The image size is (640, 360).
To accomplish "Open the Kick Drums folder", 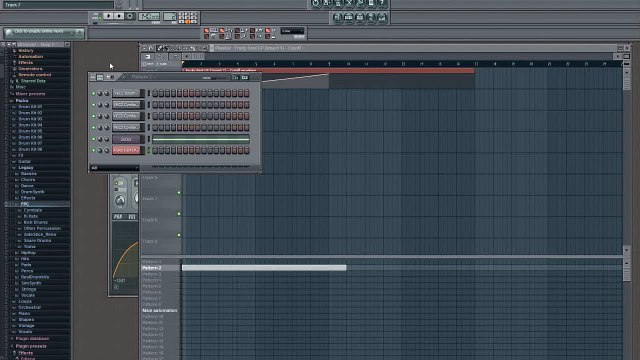I will tap(36, 222).
